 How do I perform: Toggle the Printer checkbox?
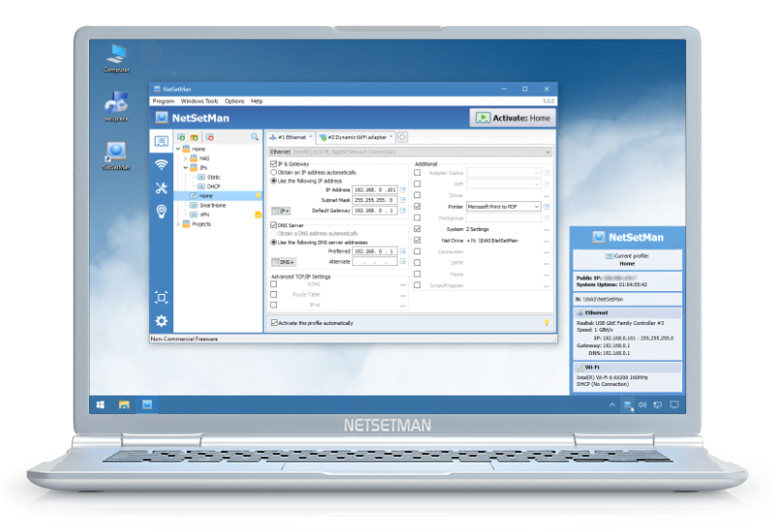tap(417, 207)
